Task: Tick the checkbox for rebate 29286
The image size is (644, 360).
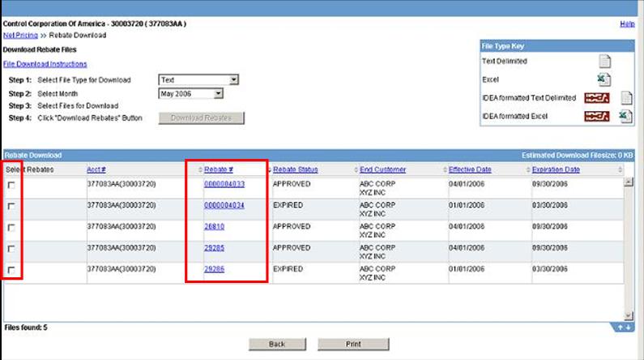Action: coord(11,271)
